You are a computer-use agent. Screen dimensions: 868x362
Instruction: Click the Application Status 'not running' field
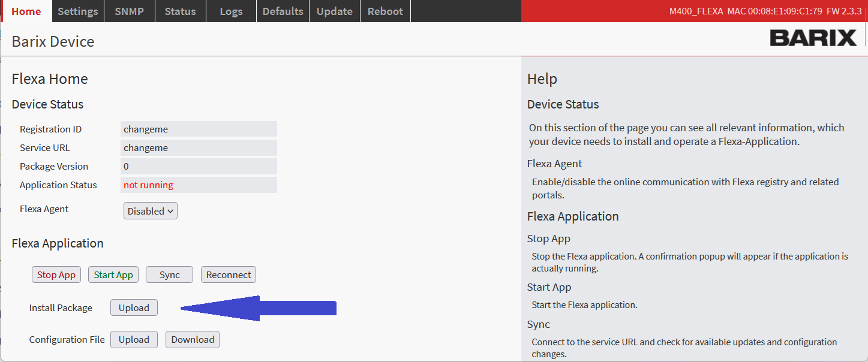tap(199, 185)
